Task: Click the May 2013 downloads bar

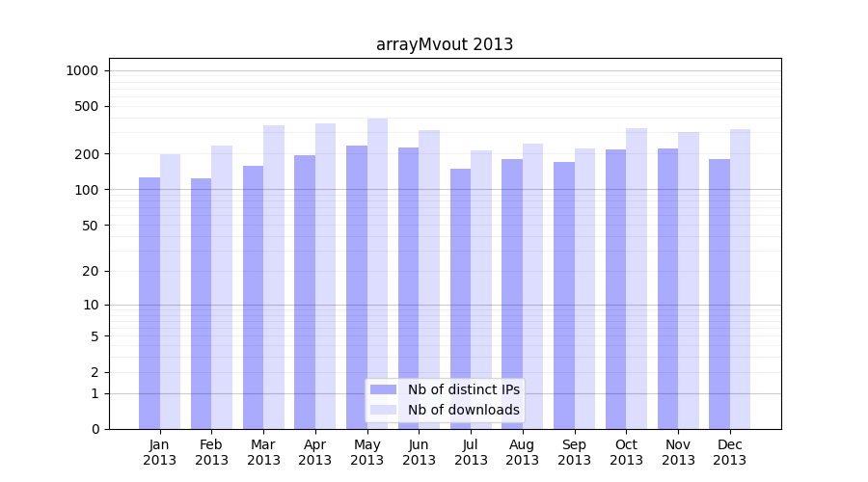Action: [x=377, y=274]
